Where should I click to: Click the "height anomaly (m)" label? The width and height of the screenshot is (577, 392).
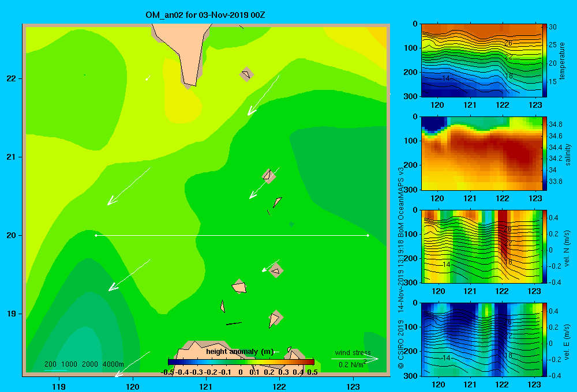[x=240, y=352]
